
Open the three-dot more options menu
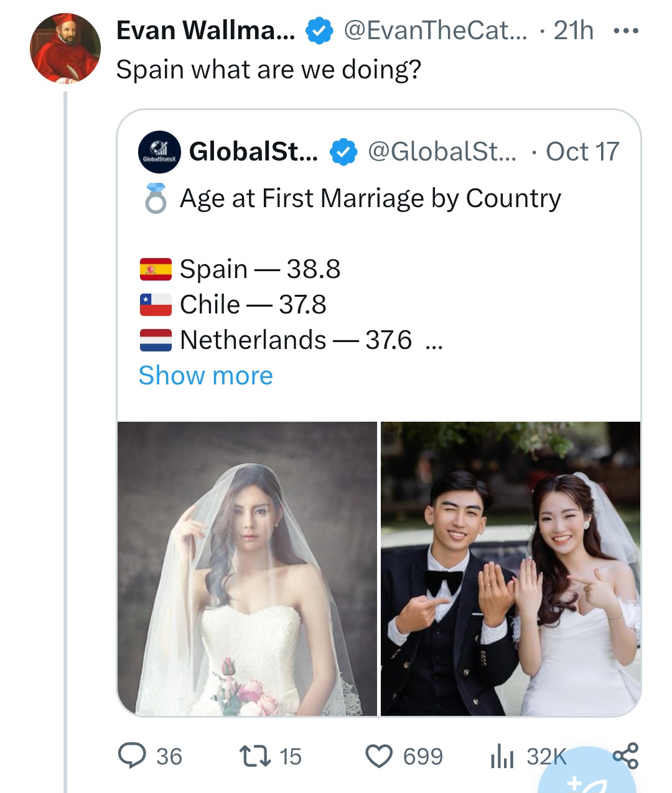tap(625, 31)
